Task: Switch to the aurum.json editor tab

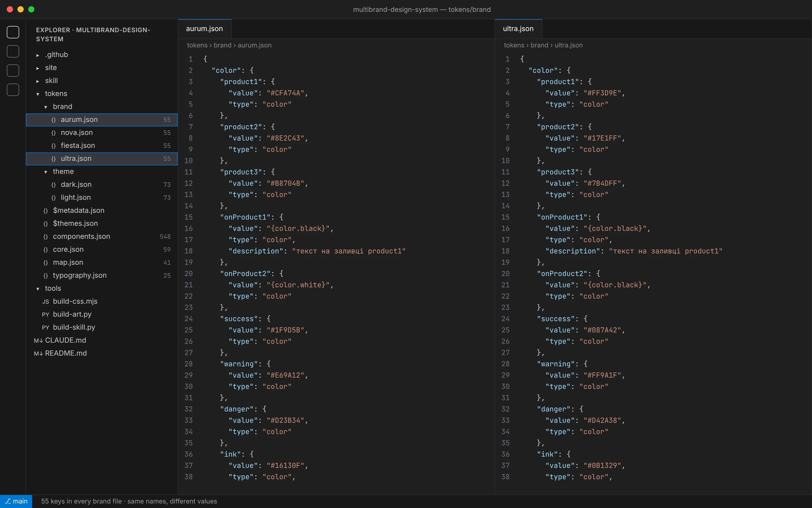Action: click(204, 29)
